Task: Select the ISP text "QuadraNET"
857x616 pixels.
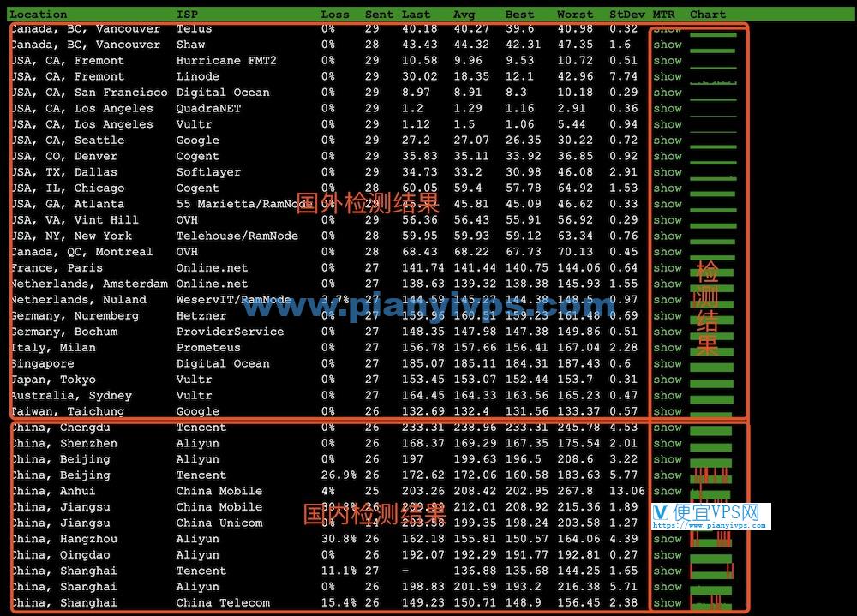Action: [x=208, y=108]
